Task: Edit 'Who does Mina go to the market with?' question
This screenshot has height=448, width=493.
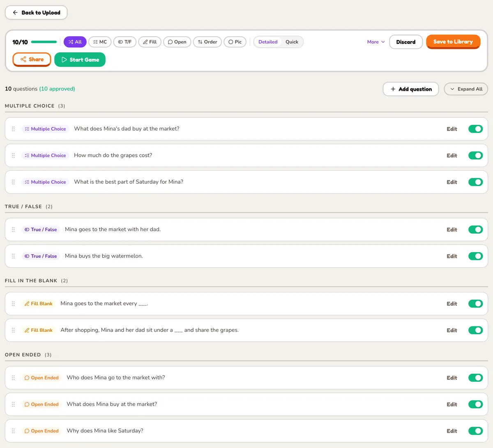Action: [452, 378]
